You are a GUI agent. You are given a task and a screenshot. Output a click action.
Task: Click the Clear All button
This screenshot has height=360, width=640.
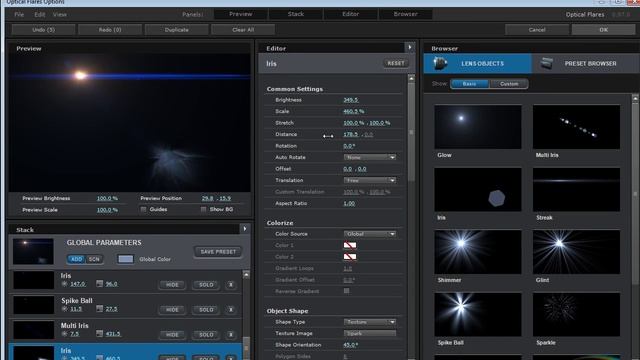pyautogui.click(x=243, y=30)
